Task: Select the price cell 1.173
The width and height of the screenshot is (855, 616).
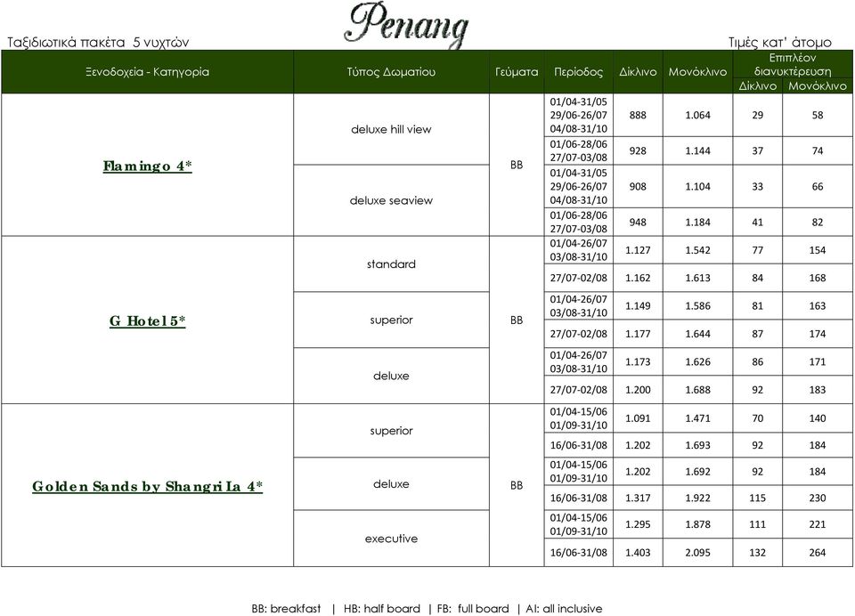Action: tap(638, 361)
